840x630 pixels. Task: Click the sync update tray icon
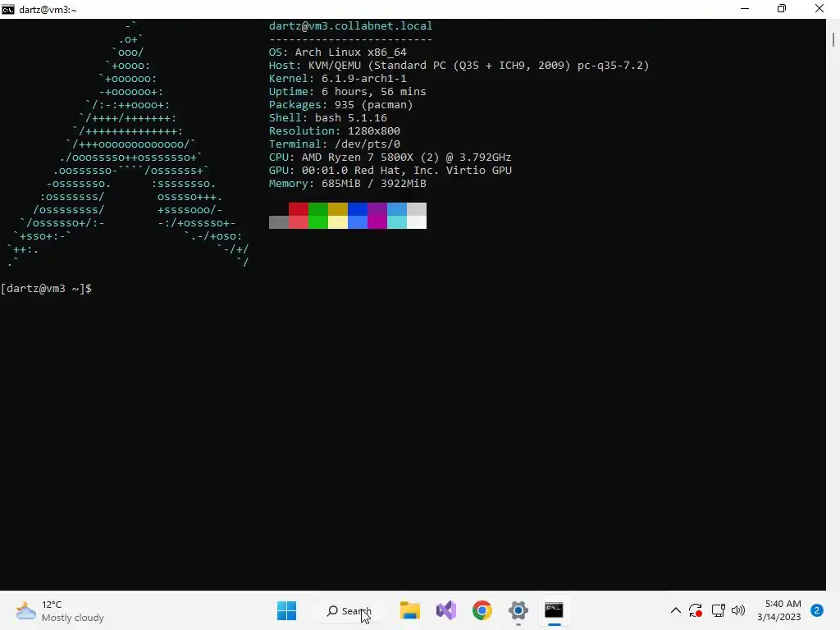[696, 610]
